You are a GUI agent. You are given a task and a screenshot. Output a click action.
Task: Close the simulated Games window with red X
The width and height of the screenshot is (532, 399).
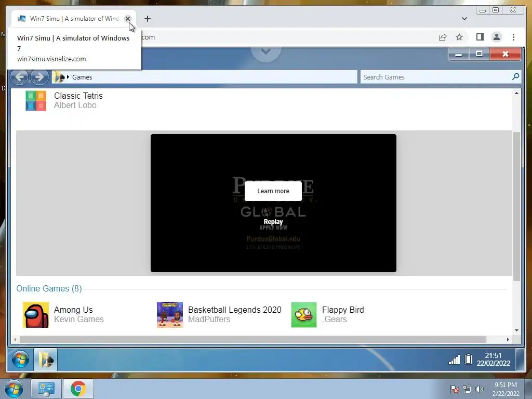[505, 54]
